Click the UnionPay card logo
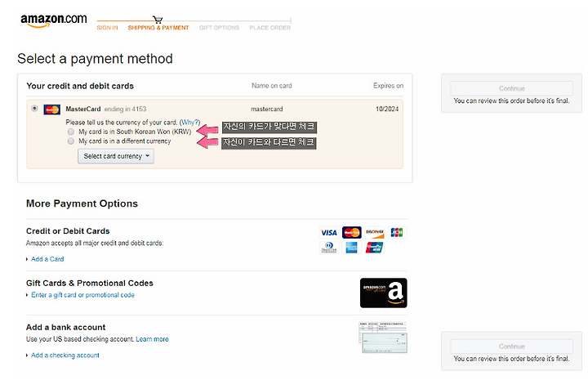This screenshot has width=588, height=380. click(x=375, y=248)
